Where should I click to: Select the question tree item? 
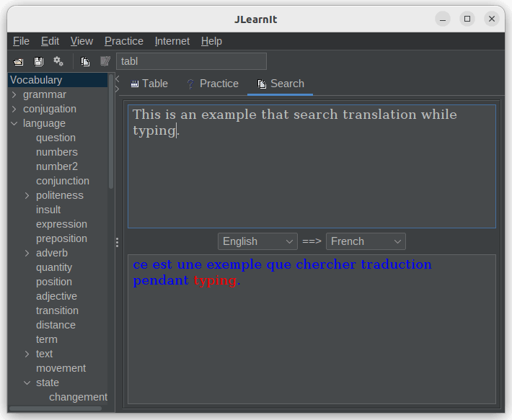pyautogui.click(x=56, y=138)
